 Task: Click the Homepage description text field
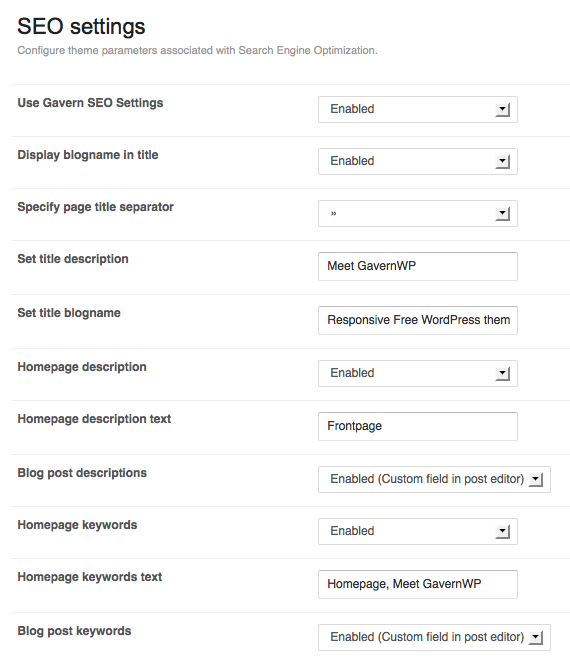coord(418,427)
